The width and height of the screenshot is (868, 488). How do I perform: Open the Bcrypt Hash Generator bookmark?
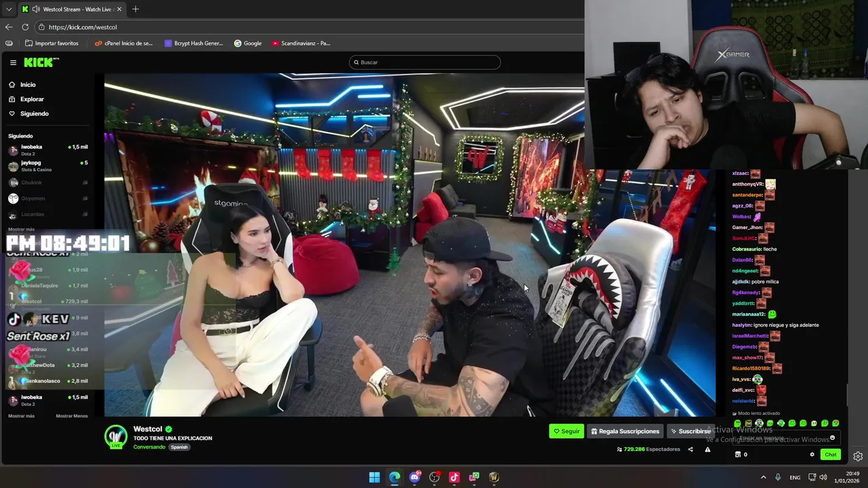pyautogui.click(x=193, y=43)
